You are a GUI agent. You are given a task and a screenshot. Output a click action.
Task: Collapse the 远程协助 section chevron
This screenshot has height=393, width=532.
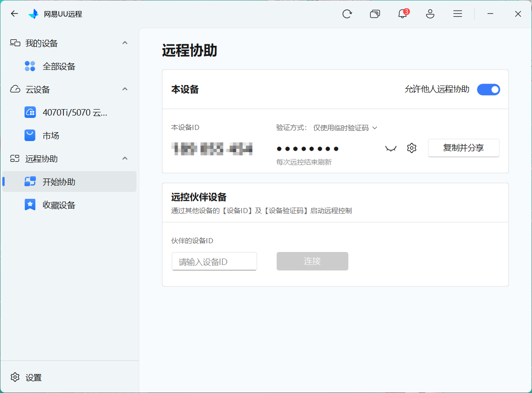(125, 158)
